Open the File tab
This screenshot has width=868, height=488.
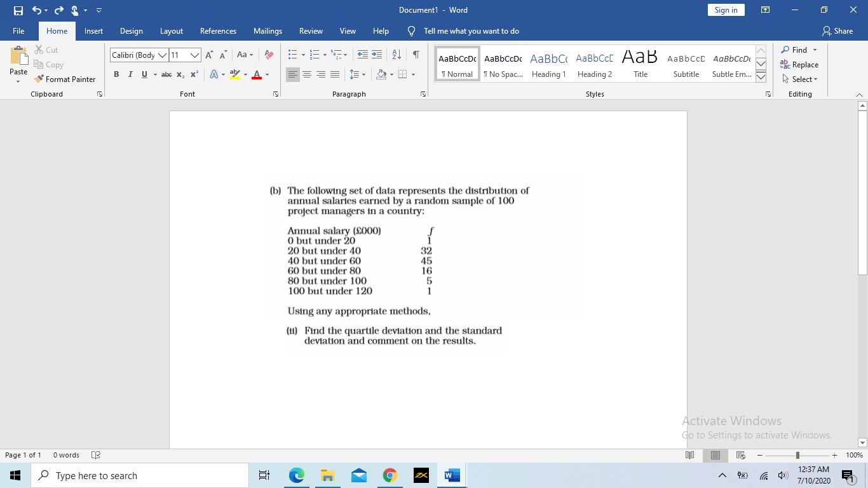(x=18, y=31)
